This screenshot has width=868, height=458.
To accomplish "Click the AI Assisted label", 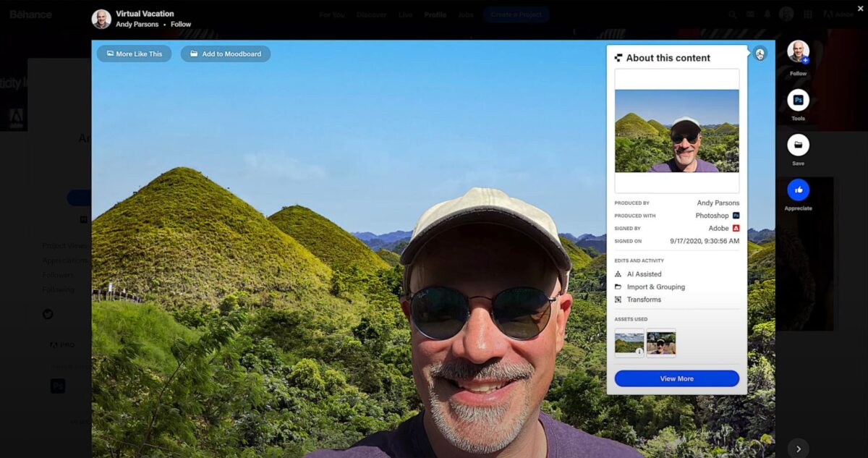I will (644, 274).
